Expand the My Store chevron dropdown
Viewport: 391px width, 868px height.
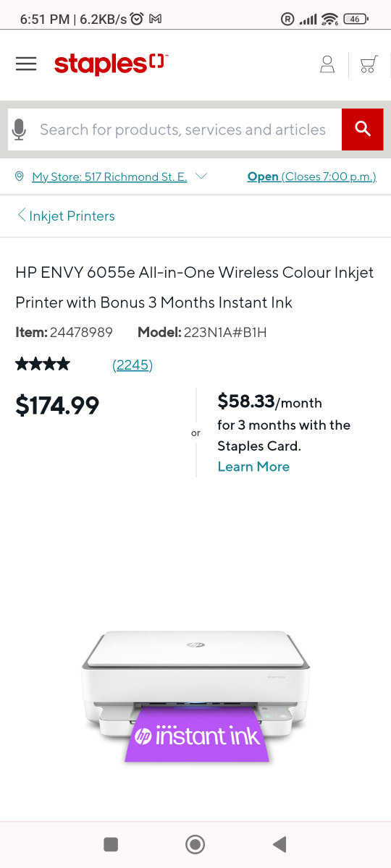click(x=201, y=176)
